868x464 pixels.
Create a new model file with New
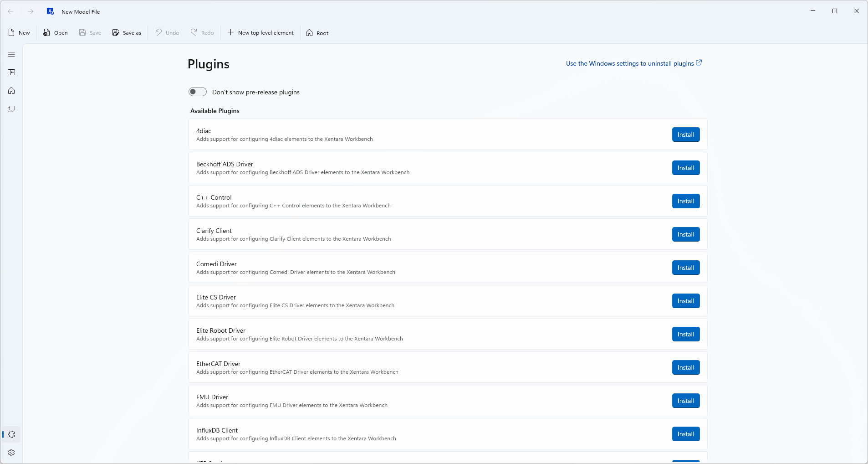point(19,33)
